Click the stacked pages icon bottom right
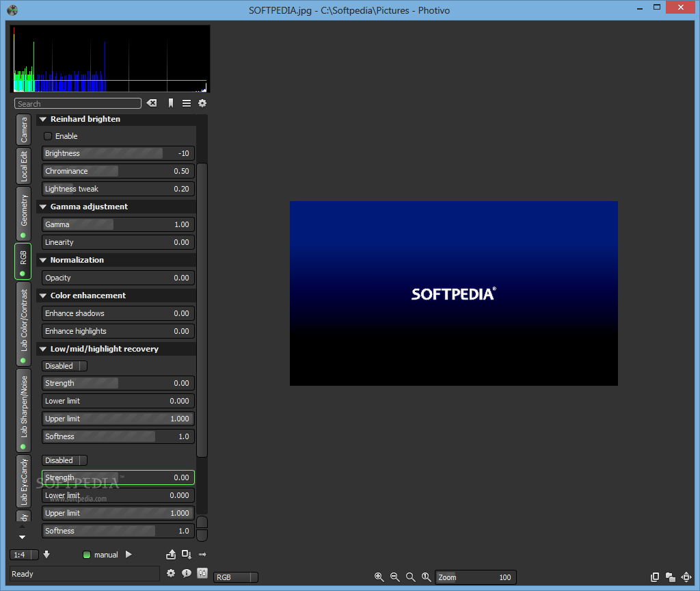This screenshot has width=700, height=591. click(654, 577)
